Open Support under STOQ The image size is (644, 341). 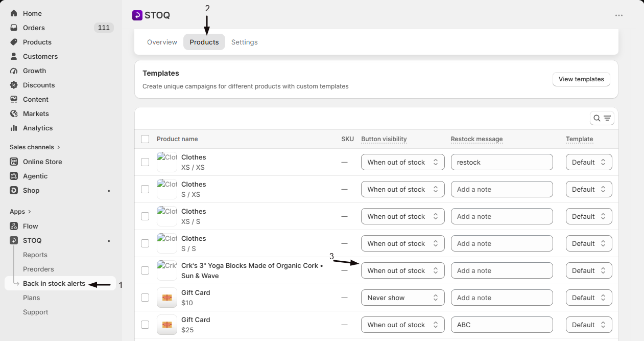pos(36,312)
